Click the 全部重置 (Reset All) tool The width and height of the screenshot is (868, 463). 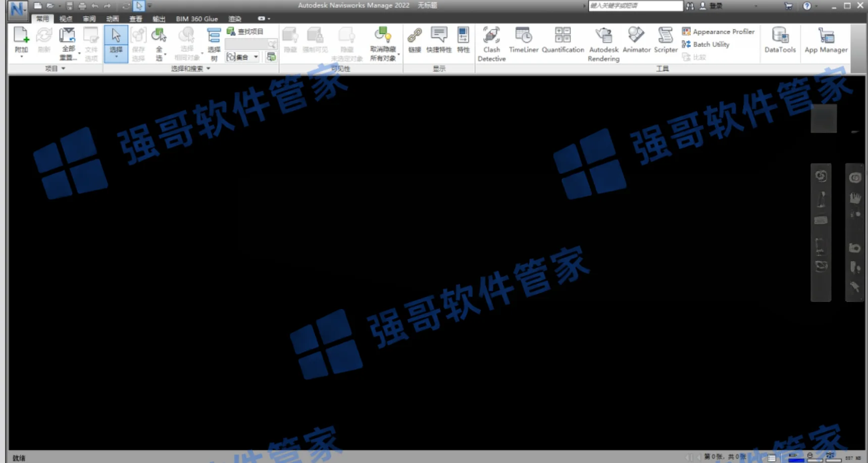[x=68, y=43]
